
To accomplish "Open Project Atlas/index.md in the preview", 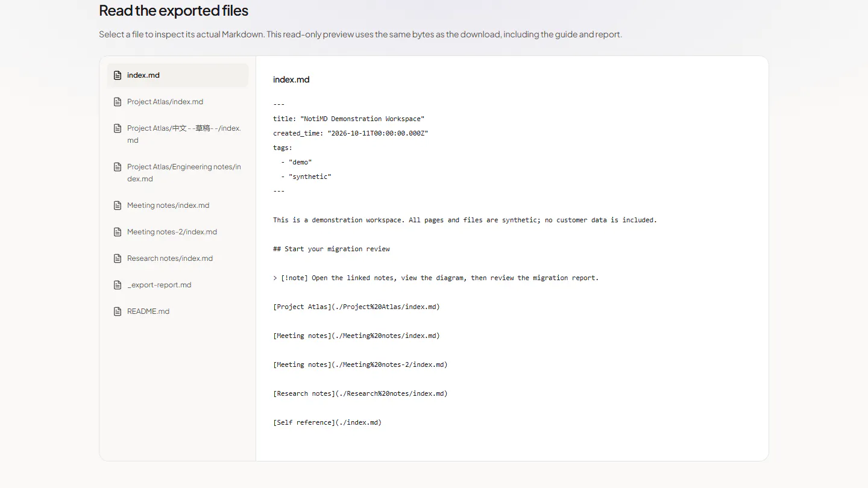I will [x=178, y=102].
